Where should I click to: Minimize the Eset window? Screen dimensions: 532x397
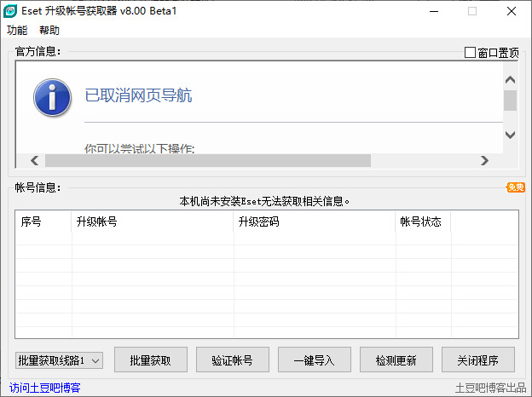(x=434, y=11)
